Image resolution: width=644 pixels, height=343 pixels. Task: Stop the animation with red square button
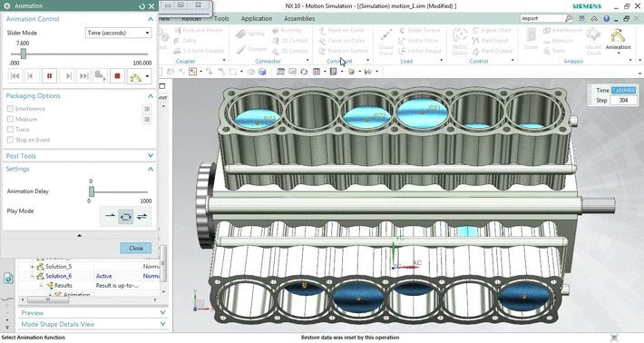[118, 76]
